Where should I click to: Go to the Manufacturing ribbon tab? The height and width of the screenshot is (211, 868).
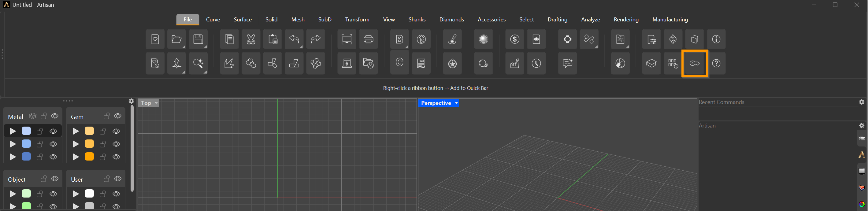point(670,20)
